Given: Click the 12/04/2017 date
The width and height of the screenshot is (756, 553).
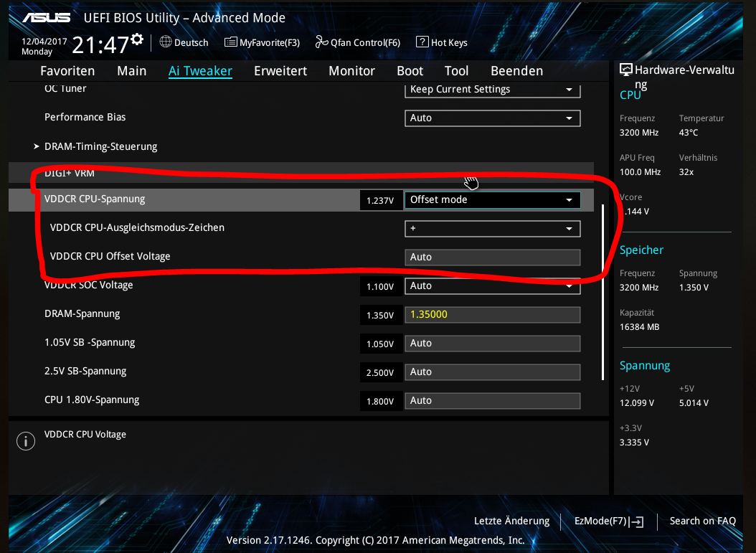Looking at the screenshot, I should coord(44,41).
